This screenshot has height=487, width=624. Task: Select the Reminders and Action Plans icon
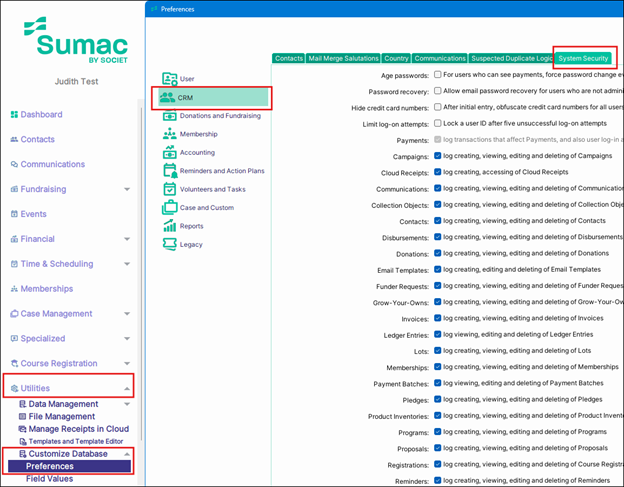pos(168,171)
